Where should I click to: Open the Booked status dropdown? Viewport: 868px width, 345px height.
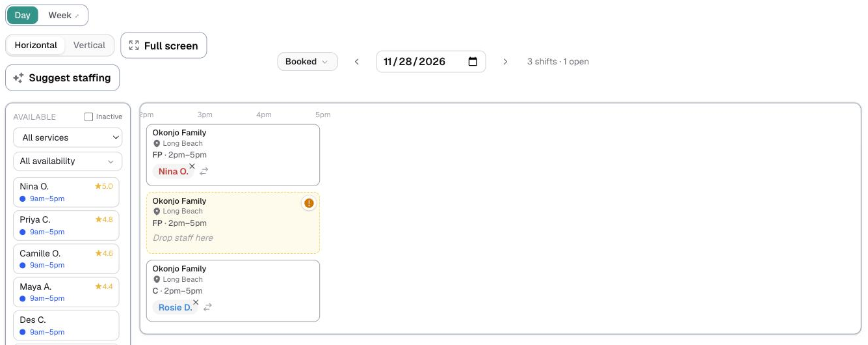point(308,62)
